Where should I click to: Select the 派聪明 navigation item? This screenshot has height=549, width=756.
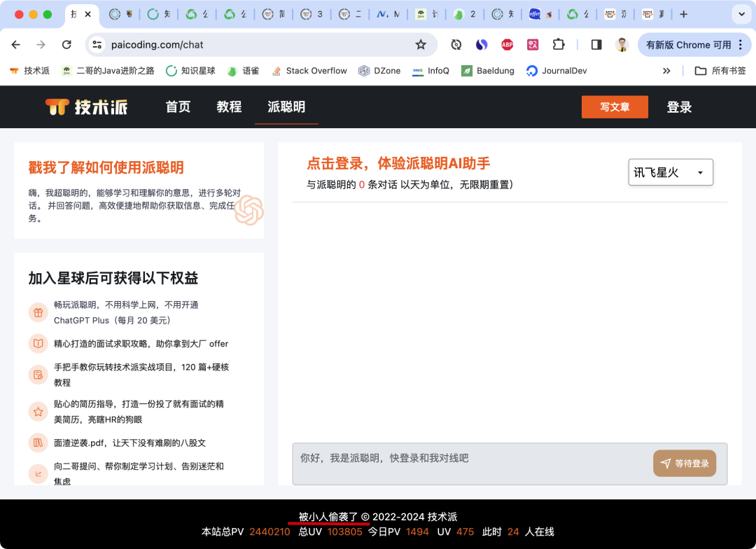(x=286, y=107)
